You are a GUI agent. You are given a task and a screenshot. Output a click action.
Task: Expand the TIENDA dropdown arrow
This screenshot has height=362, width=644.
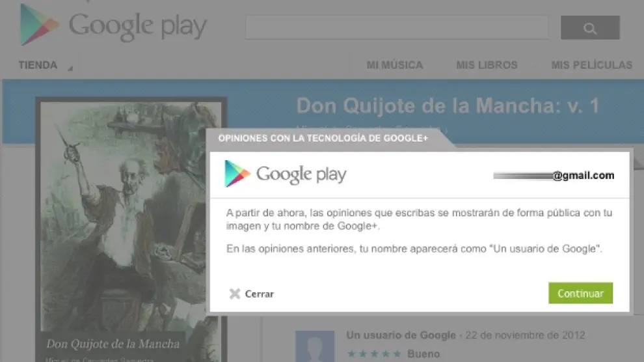click(x=70, y=68)
